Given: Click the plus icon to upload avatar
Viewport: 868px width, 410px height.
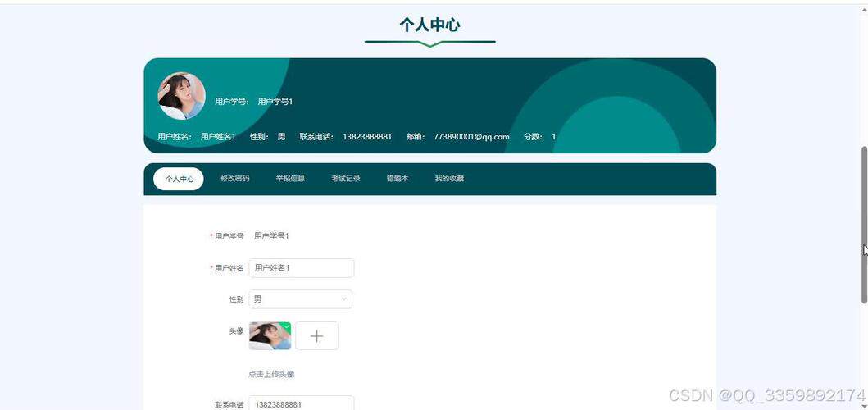Looking at the screenshot, I should (316, 335).
